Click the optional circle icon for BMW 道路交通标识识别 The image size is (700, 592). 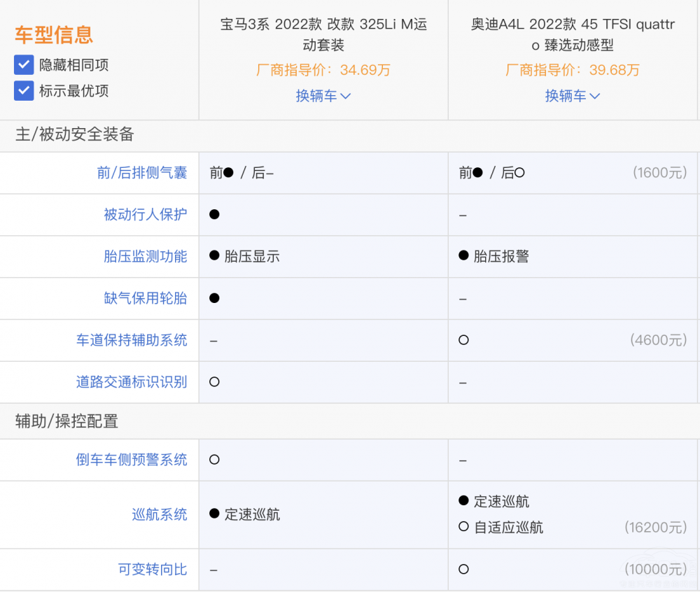pyautogui.click(x=214, y=382)
